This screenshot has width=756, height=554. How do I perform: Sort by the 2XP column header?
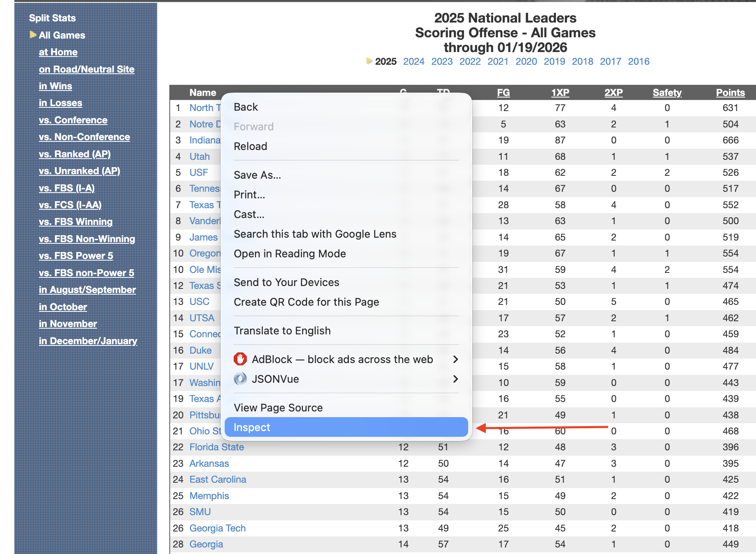(613, 93)
